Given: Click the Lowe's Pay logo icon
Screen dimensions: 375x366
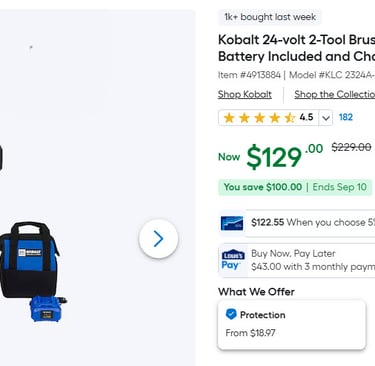Looking at the screenshot, I should click(x=233, y=260).
